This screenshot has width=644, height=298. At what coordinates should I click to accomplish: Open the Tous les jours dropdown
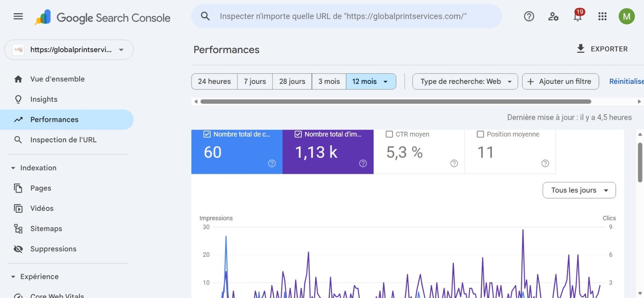tap(579, 190)
